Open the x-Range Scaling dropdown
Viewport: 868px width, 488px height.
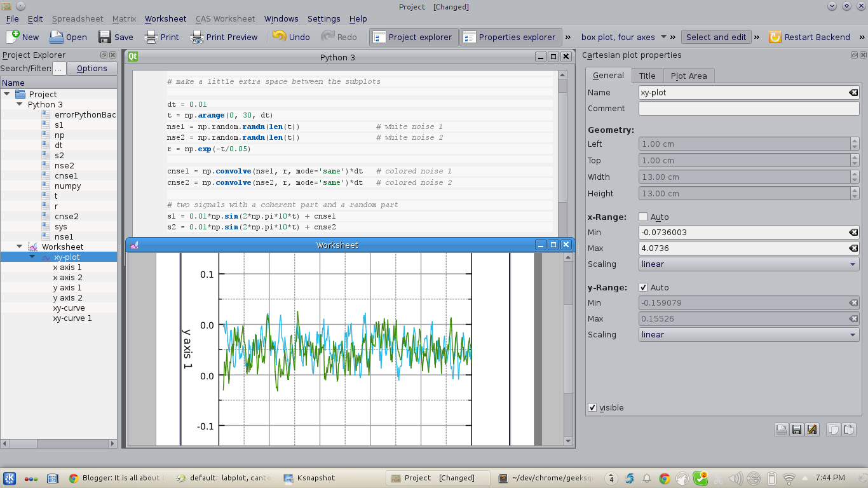point(749,264)
